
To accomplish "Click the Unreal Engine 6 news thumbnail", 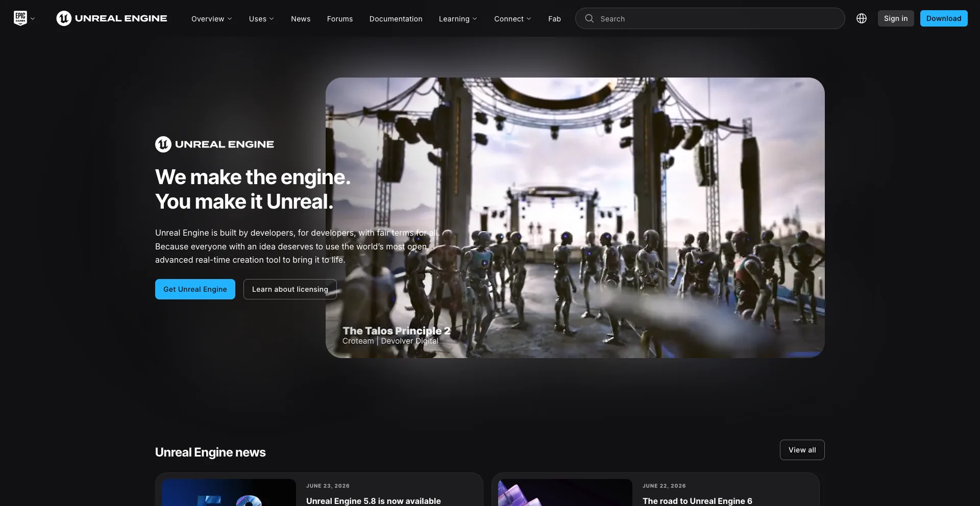I will (565, 493).
